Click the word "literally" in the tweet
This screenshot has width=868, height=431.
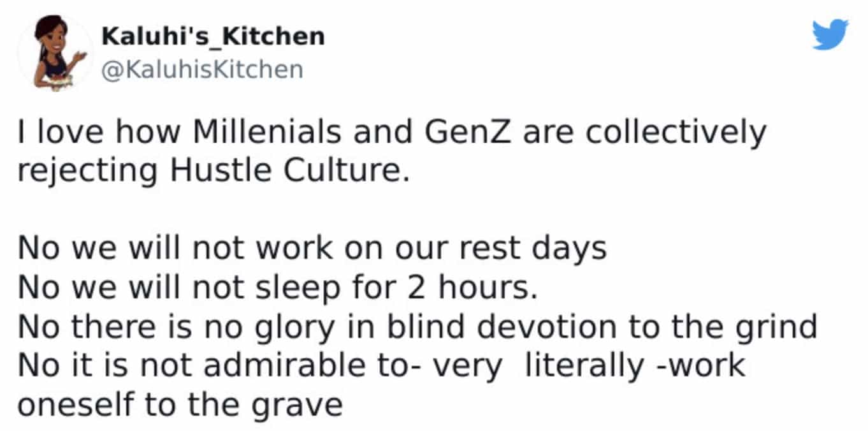581,365
